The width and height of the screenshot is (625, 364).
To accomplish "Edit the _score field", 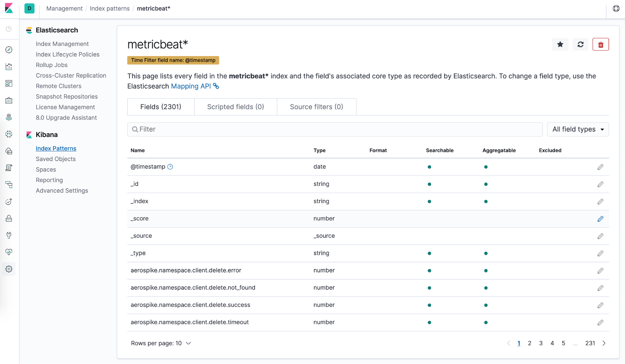I will point(601,219).
